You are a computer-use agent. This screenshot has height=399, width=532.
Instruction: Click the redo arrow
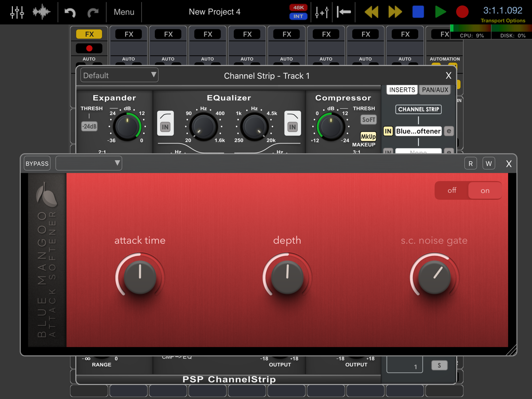pyautogui.click(x=93, y=12)
